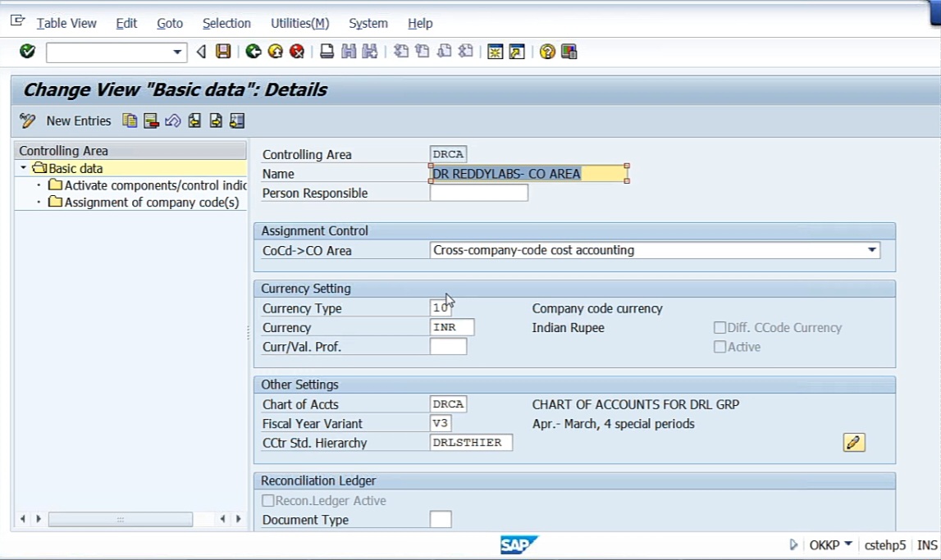Open the Edit menu
The image size is (941, 560).
point(126,24)
